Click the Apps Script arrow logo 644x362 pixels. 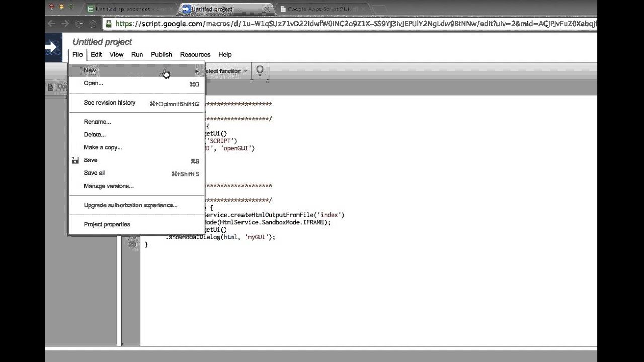[52, 47]
